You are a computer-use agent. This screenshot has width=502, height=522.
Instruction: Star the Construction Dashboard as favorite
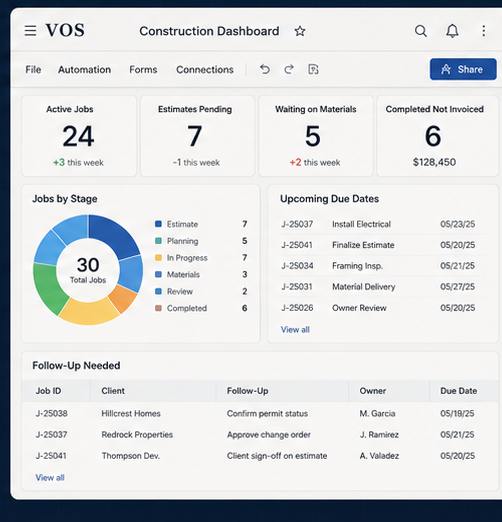pos(300,31)
